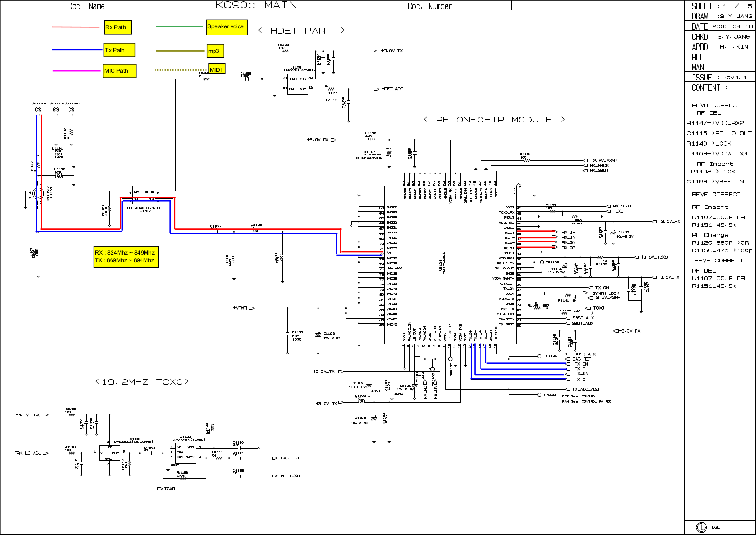Click the U1106 LMV228 detector IC body

click(x=298, y=84)
